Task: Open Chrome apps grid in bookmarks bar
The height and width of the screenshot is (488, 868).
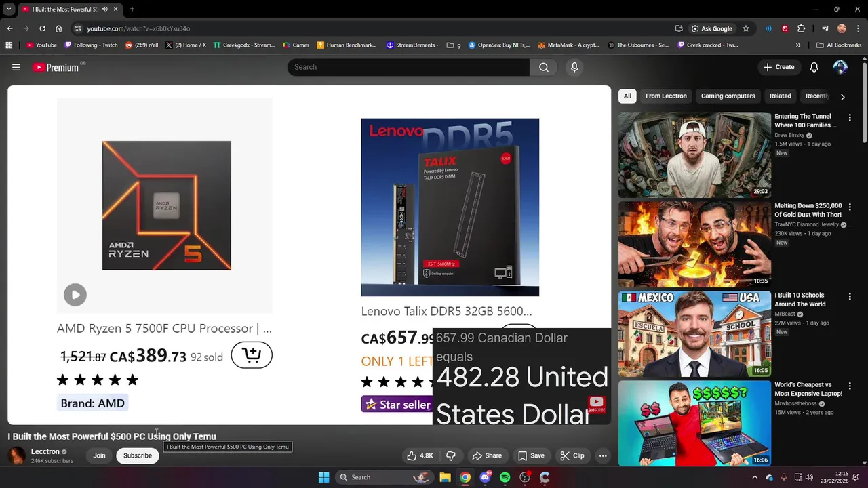Action: click(x=9, y=45)
